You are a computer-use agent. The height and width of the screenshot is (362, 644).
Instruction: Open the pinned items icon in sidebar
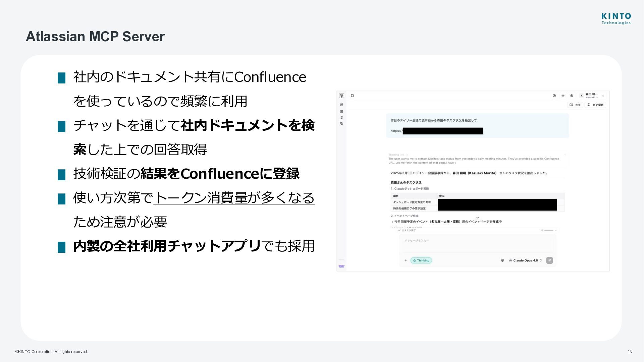coord(341,118)
